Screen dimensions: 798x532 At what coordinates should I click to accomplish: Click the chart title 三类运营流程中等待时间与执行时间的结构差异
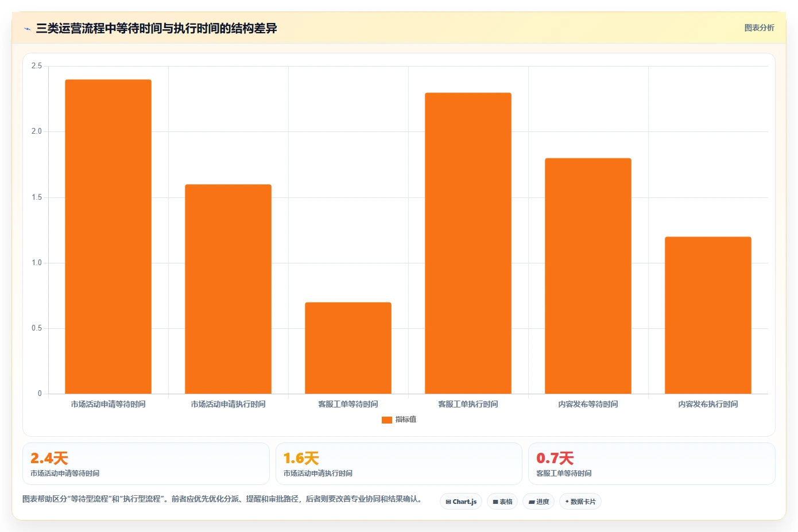point(156,28)
